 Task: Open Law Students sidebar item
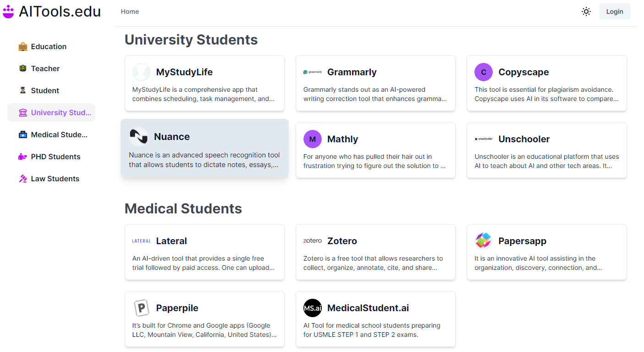[x=55, y=179]
